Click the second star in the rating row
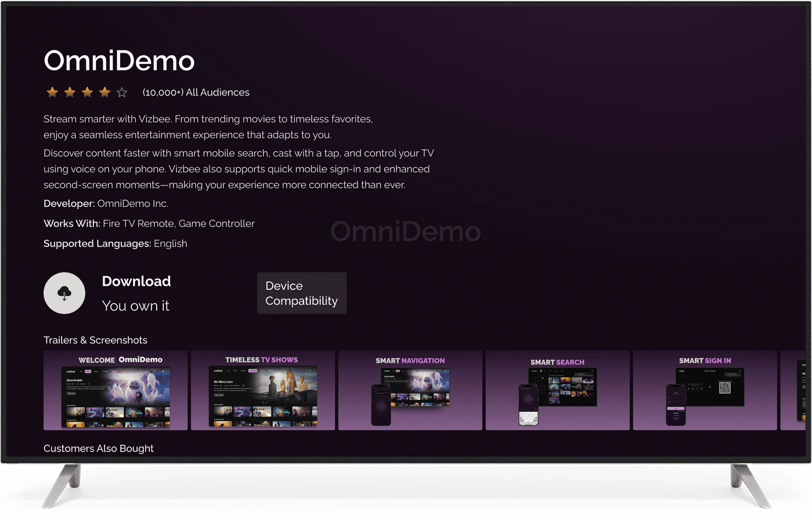The height and width of the screenshot is (520, 812). click(x=70, y=92)
